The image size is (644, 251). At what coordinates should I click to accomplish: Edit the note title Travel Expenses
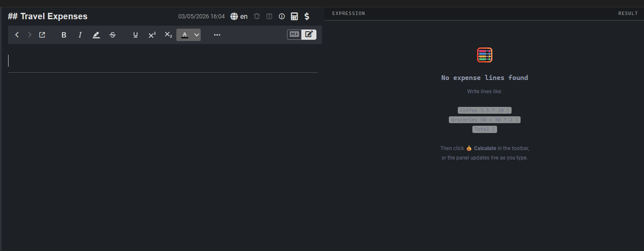coord(47,16)
